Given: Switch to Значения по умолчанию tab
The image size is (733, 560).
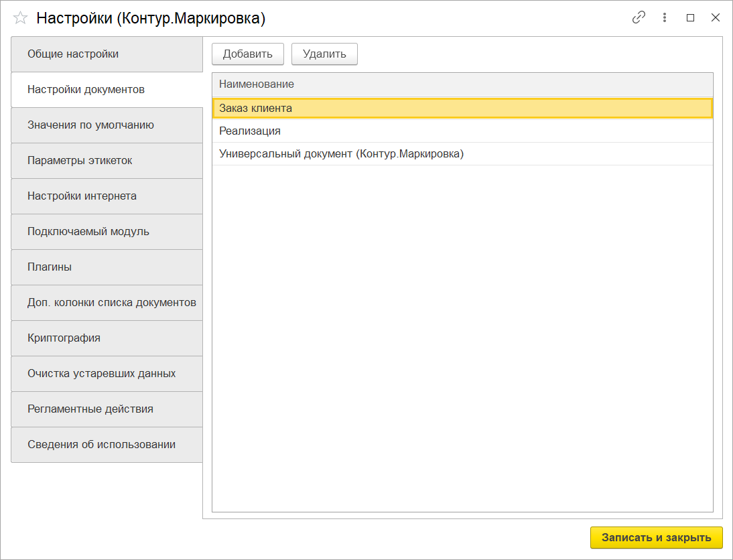Looking at the screenshot, I should 107,125.
